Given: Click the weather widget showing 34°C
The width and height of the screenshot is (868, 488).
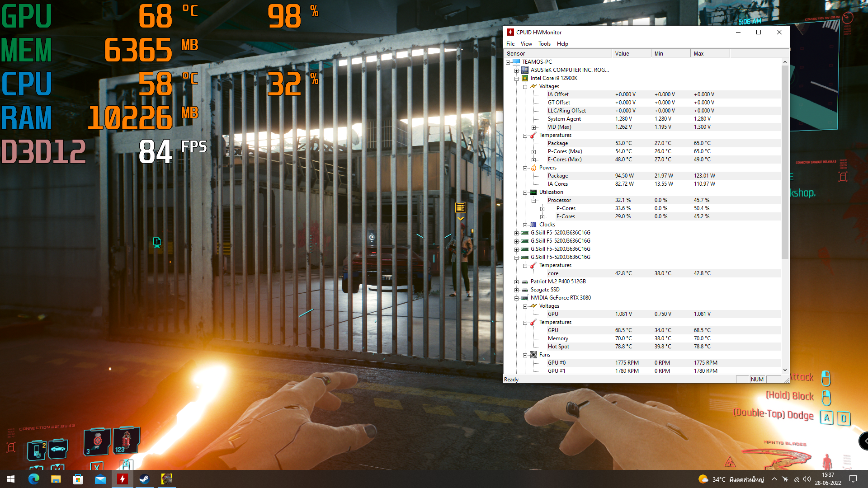Looking at the screenshot, I should pos(731,479).
